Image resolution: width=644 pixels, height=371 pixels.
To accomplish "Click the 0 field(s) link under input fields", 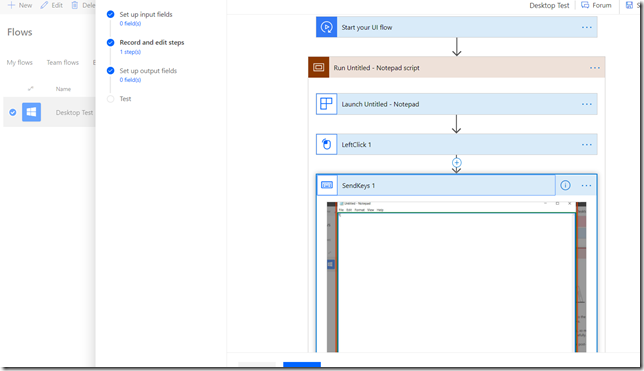I will (x=130, y=23).
